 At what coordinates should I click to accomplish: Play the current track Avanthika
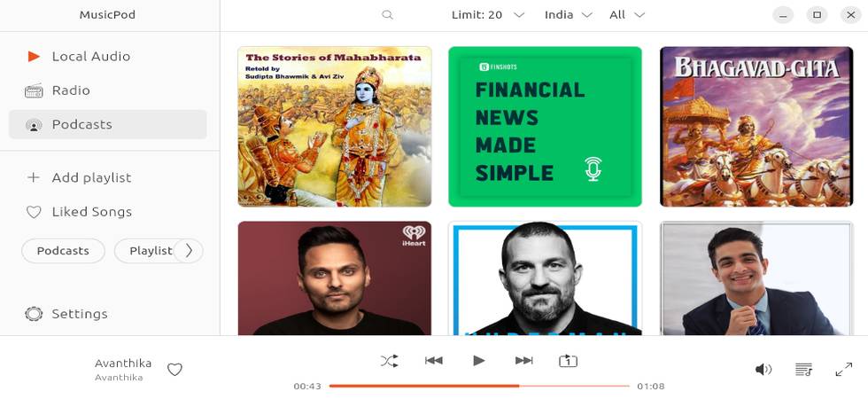[479, 361]
